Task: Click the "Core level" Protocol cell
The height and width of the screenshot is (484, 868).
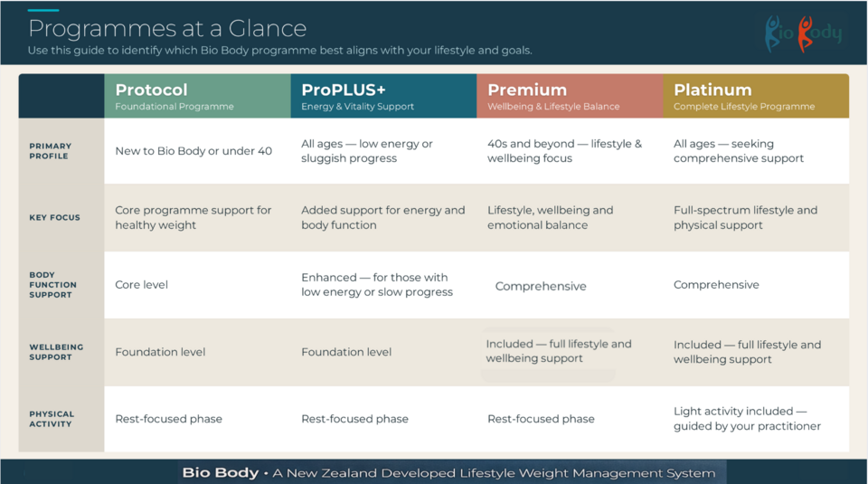Action: tap(142, 285)
